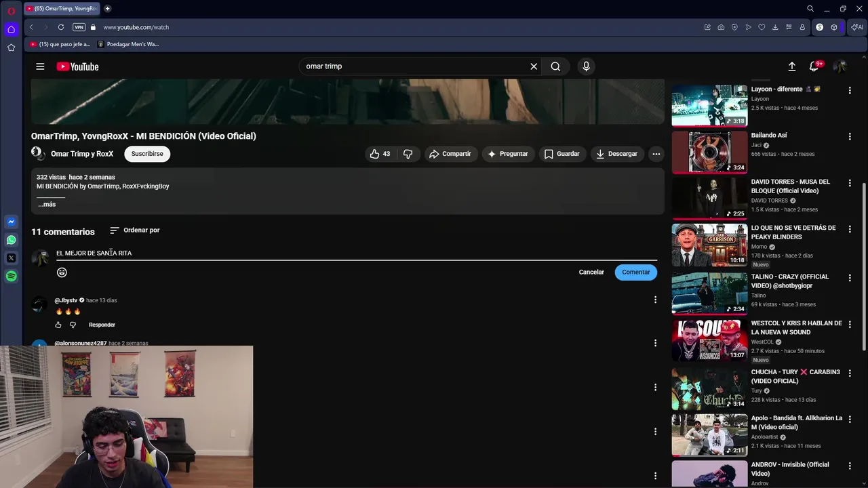868x488 pixels.
Task: Open @Jbystv commenter profile
Action: pyautogui.click(x=66, y=300)
